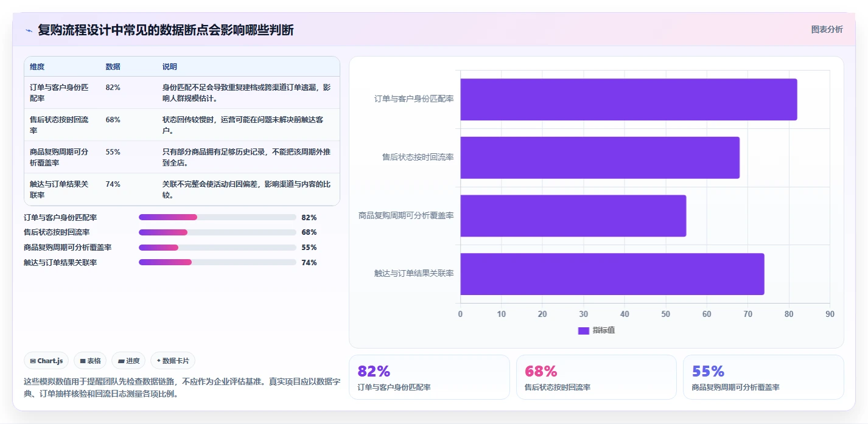868x424 pixels.
Task: Click progress list label 售后状态按时回流率
Action: click(57, 232)
